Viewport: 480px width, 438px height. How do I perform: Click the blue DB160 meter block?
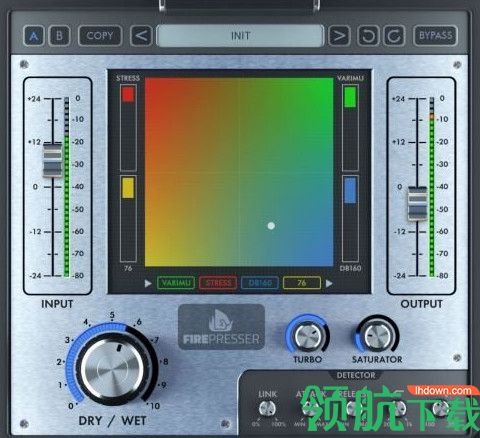(x=350, y=190)
